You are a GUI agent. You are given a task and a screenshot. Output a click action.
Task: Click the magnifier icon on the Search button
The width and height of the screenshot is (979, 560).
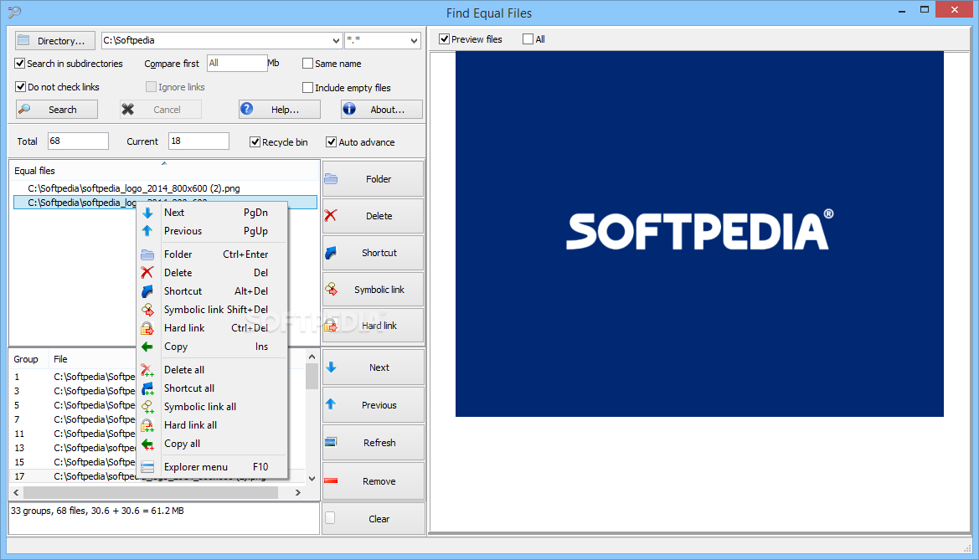coord(24,110)
